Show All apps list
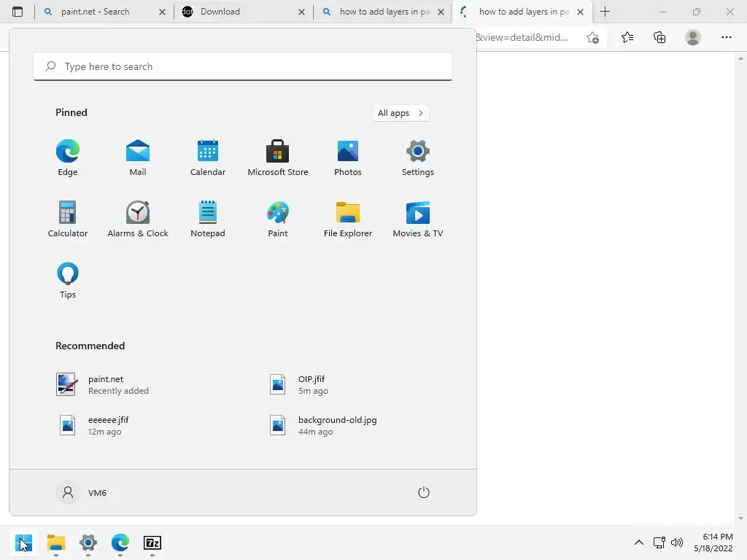Image resolution: width=747 pixels, height=560 pixels. (x=400, y=113)
